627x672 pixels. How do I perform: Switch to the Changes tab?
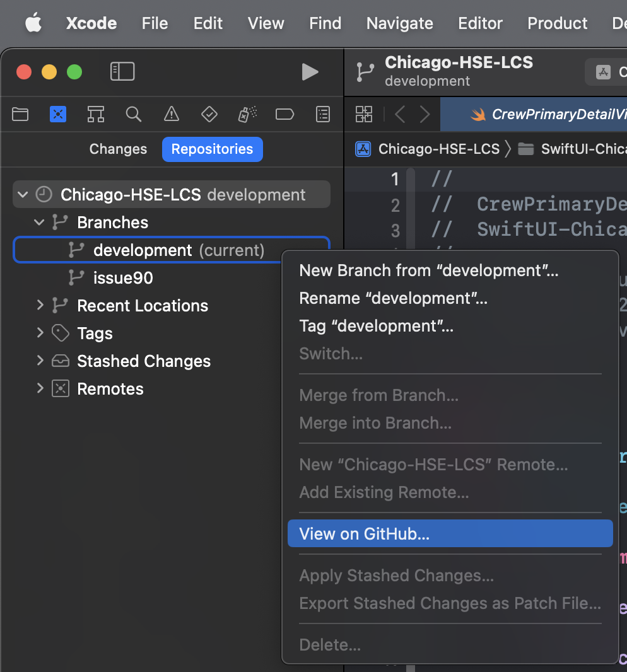pyautogui.click(x=118, y=149)
